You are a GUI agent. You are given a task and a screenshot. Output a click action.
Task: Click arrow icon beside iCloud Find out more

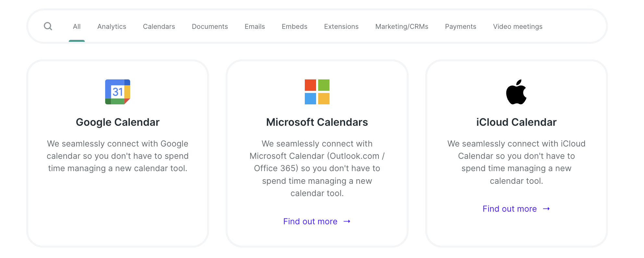click(x=546, y=209)
